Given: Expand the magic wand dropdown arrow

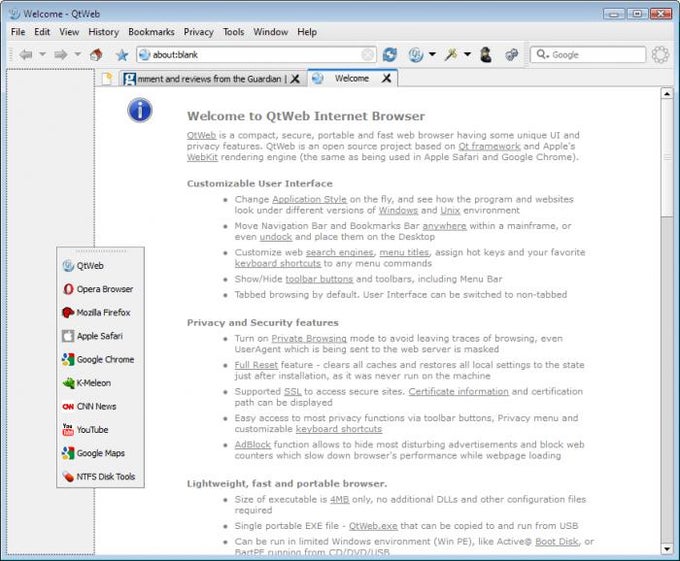Looking at the screenshot, I should pyautogui.click(x=467, y=54).
